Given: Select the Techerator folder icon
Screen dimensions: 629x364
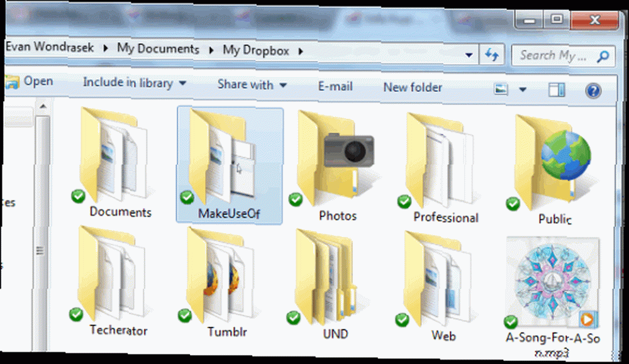Looking at the screenshot, I should click(x=111, y=273).
